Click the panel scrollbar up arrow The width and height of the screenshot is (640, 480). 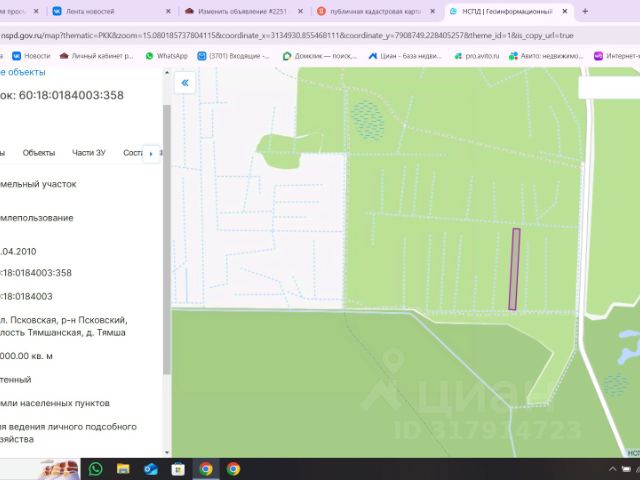[x=167, y=73]
